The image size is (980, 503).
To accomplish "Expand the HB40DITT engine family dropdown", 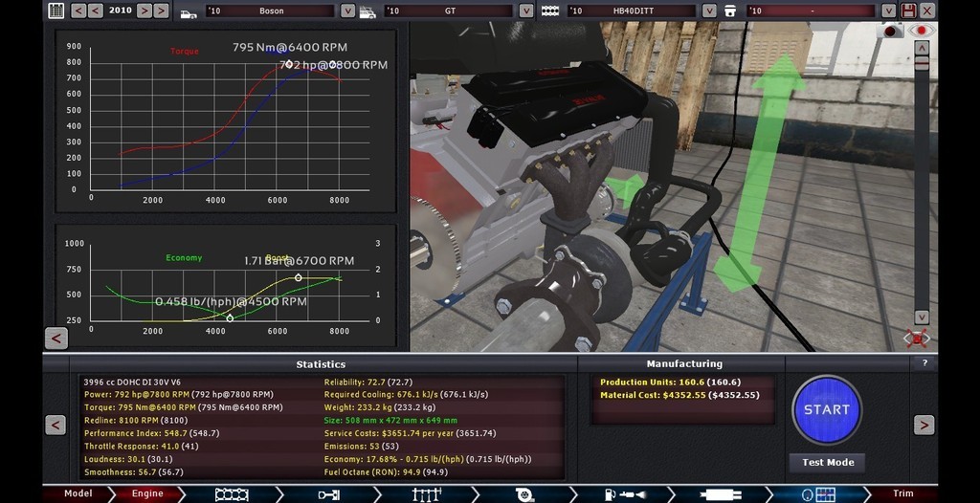I will tap(709, 11).
